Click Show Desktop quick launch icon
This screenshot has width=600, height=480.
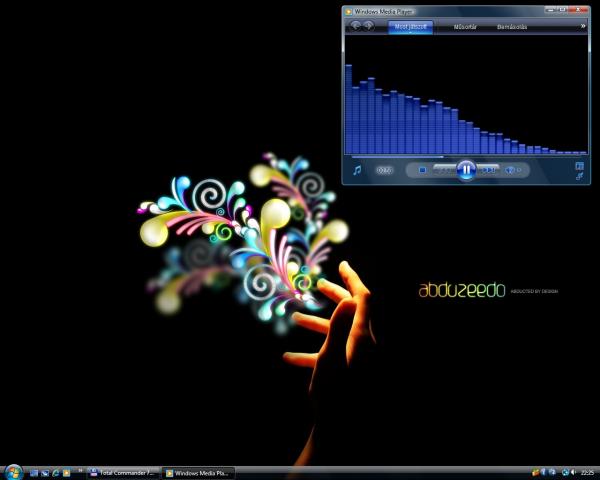click(34, 473)
